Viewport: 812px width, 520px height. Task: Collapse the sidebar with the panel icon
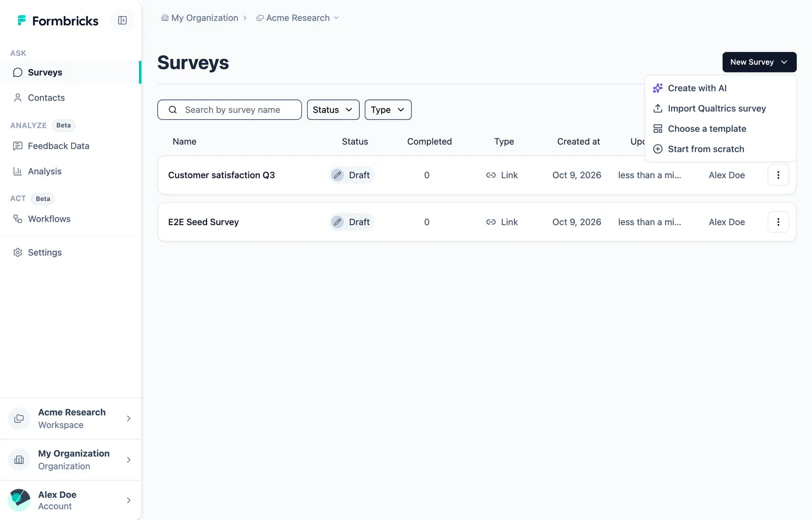coord(122,20)
